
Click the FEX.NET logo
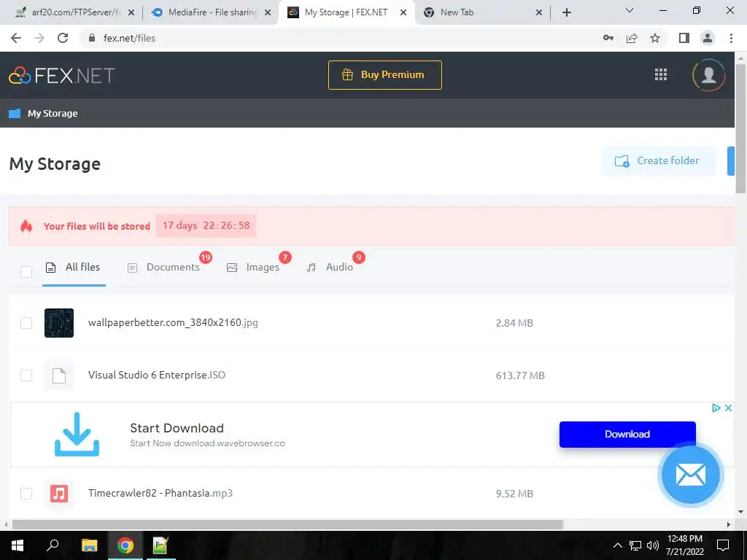coord(62,75)
